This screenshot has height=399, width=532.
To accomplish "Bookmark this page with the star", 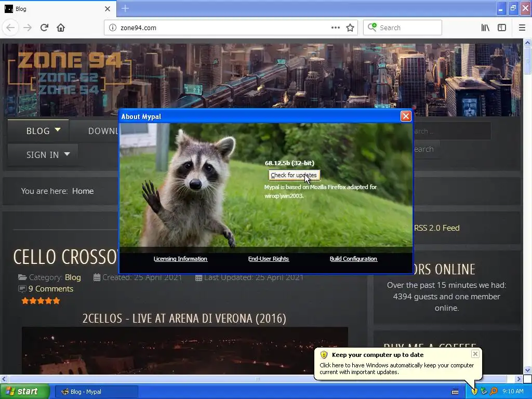I will pos(350,28).
